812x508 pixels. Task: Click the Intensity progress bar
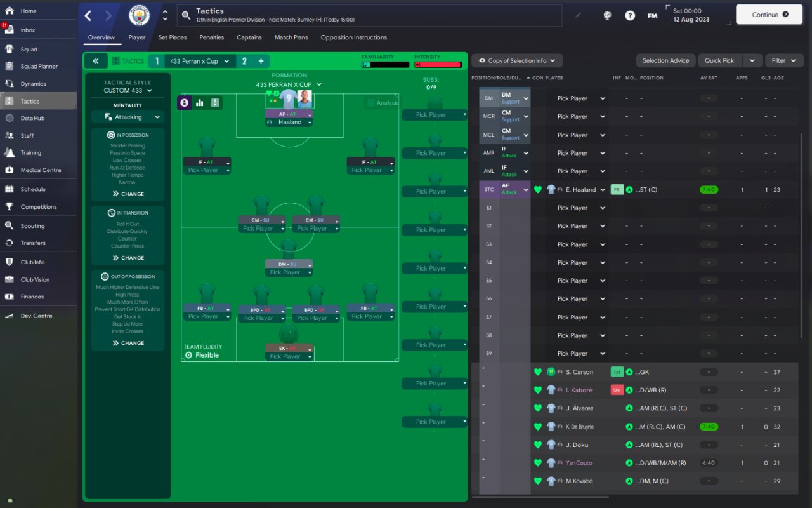438,65
